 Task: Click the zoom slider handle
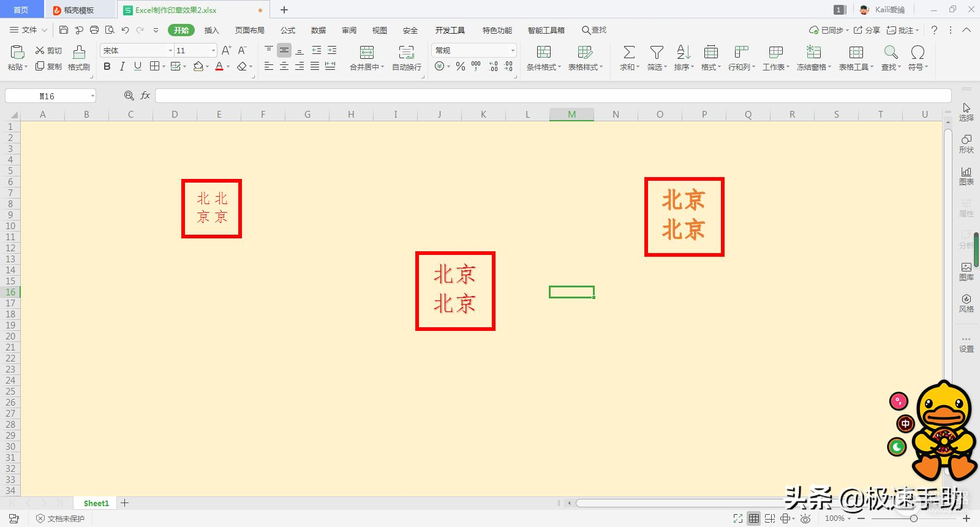913,518
